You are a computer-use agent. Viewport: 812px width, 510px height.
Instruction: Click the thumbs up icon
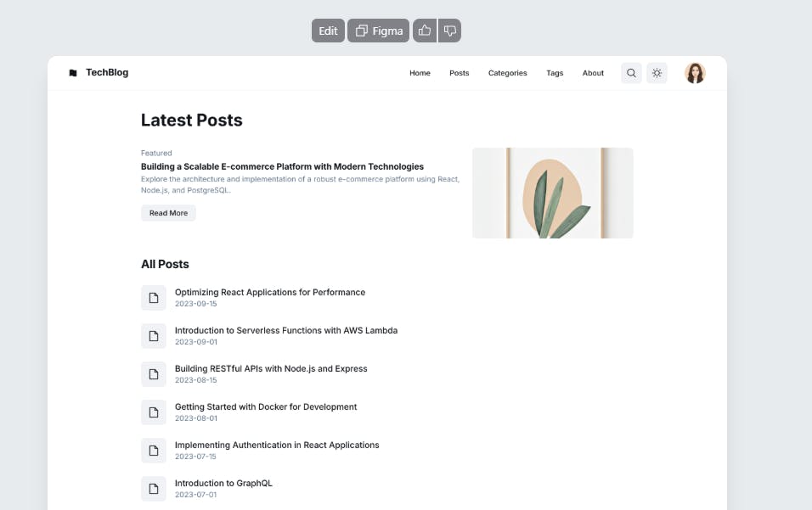(x=425, y=31)
